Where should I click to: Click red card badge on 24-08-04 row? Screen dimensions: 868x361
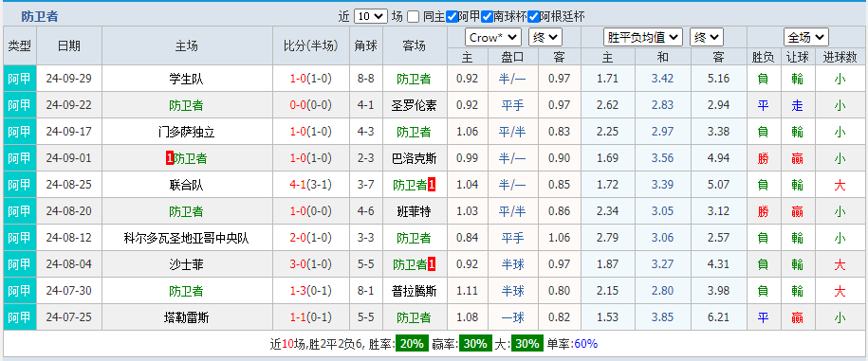coord(432,264)
